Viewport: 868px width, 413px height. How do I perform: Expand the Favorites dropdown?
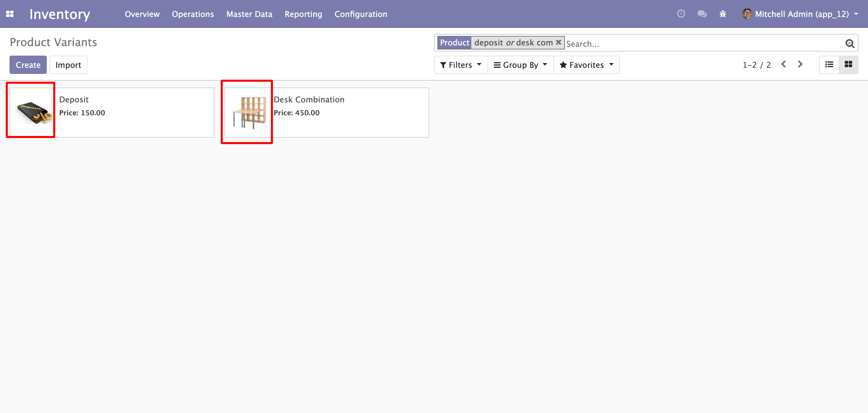587,65
